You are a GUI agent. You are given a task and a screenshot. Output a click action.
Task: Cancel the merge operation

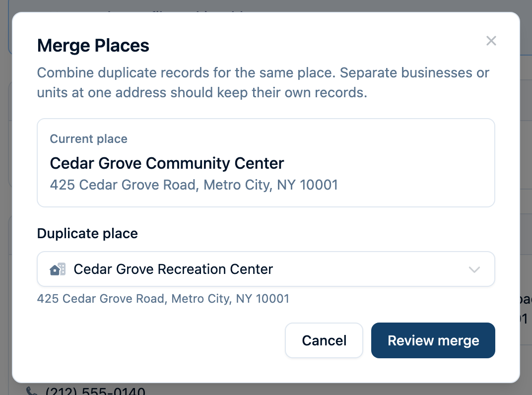click(x=324, y=340)
